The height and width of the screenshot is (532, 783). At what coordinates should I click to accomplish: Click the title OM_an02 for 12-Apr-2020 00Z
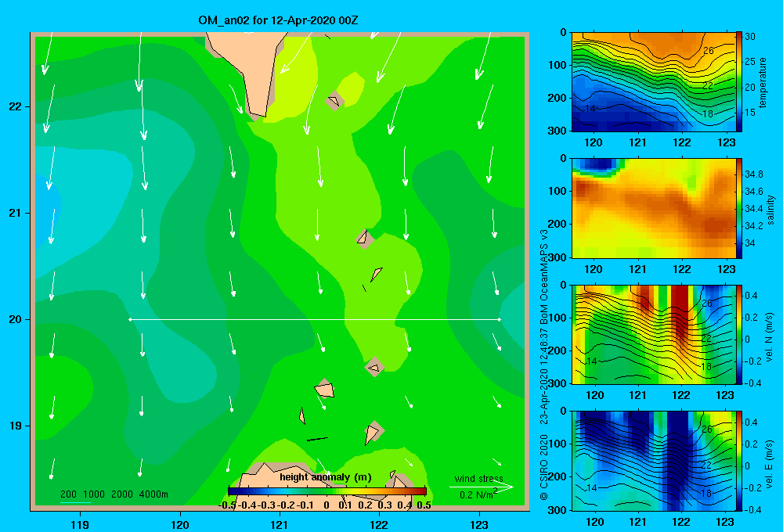click(278, 20)
